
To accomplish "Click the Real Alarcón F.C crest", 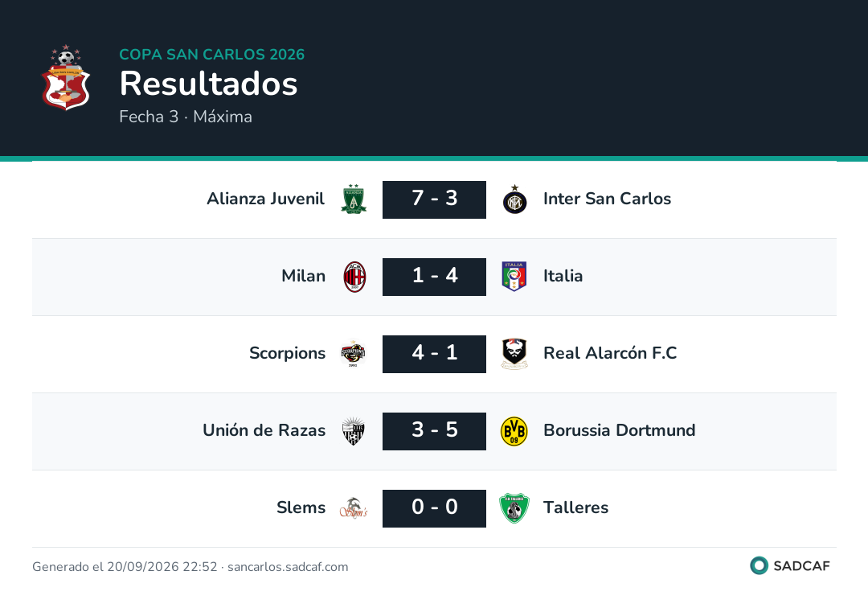I will (514, 354).
